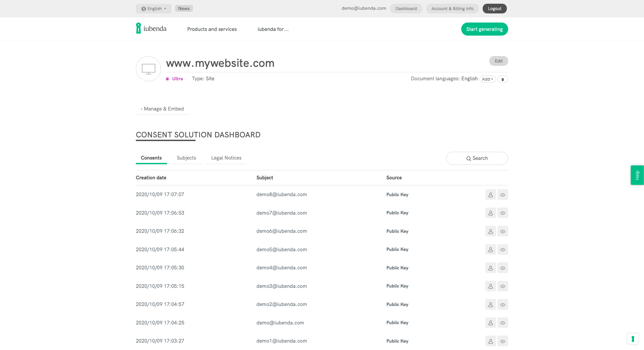The width and height of the screenshot is (644, 350).
Task: Click the Creation date column header
Action: point(151,178)
